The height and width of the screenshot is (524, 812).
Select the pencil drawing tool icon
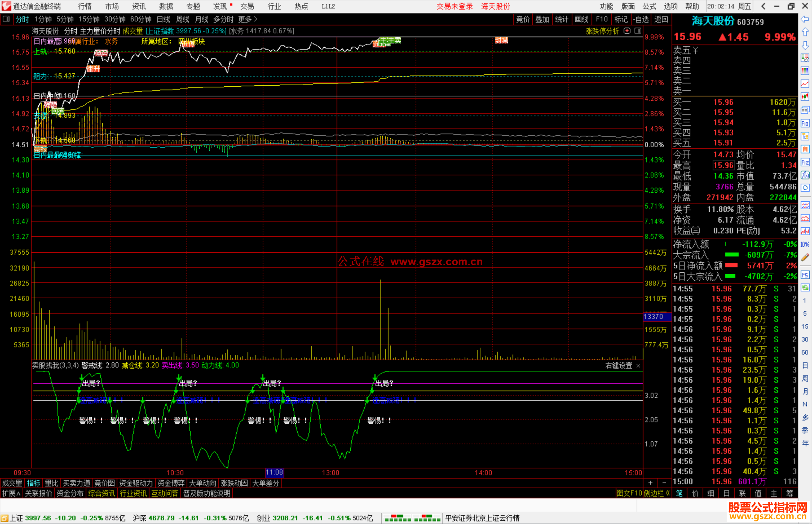click(x=805, y=257)
